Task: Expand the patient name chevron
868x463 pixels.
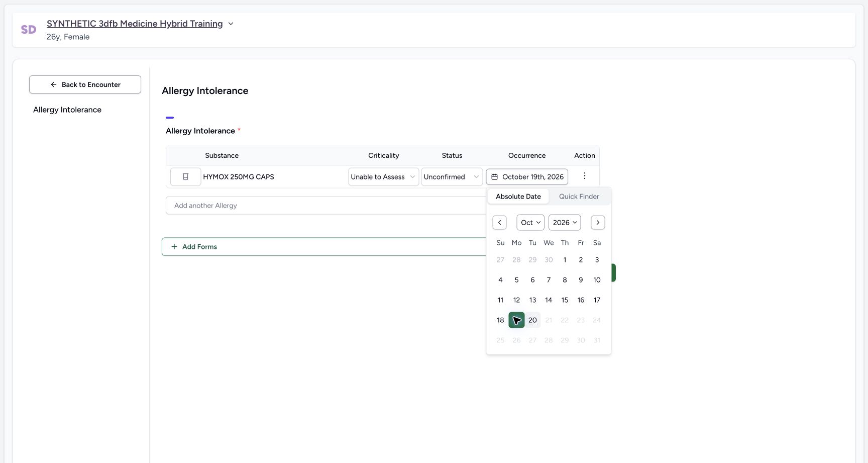Action: 231,24
